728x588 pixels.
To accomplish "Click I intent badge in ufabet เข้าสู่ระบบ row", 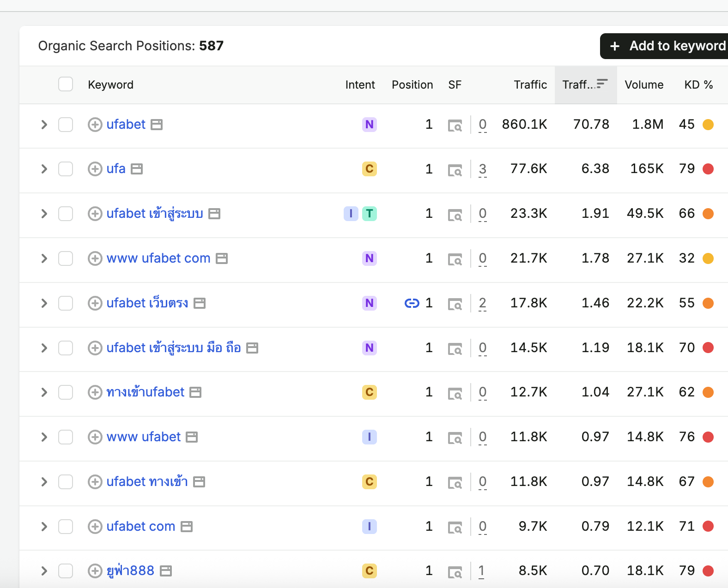I will coord(351,214).
